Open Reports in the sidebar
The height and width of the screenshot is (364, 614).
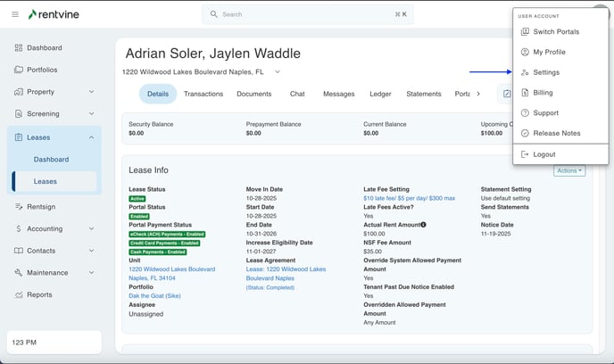[x=39, y=294]
